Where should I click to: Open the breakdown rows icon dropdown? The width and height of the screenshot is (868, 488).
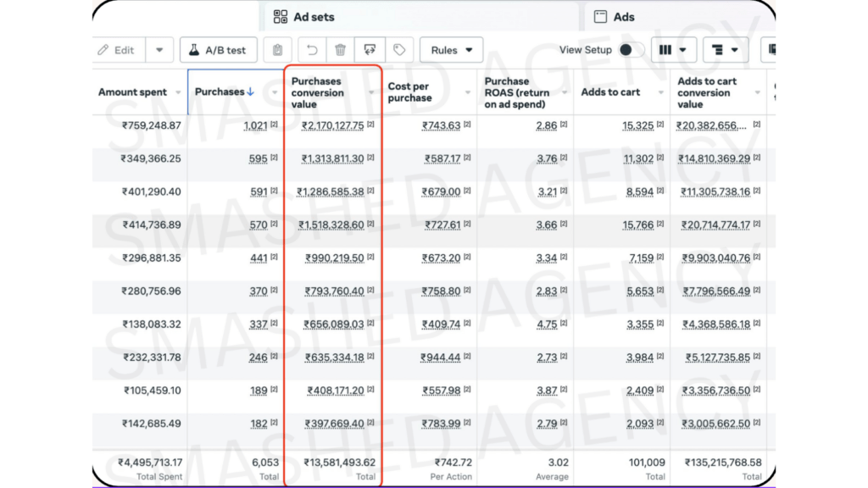pos(725,50)
